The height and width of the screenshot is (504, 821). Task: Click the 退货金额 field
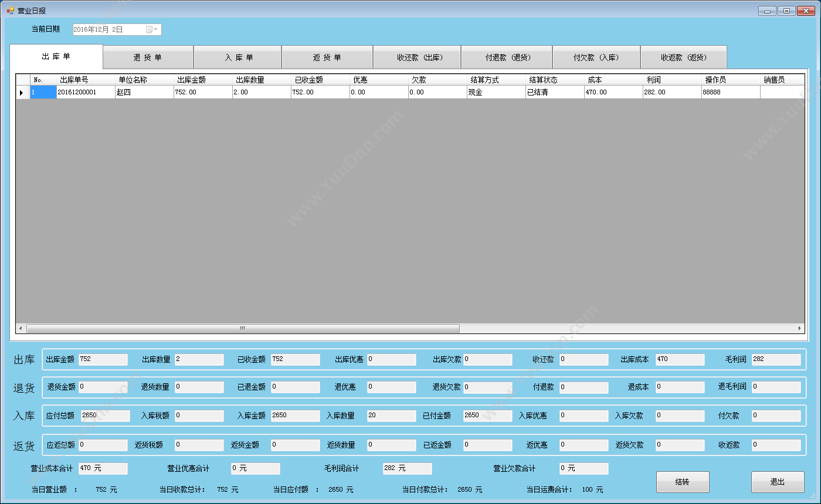pyautogui.click(x=103, y=387)
